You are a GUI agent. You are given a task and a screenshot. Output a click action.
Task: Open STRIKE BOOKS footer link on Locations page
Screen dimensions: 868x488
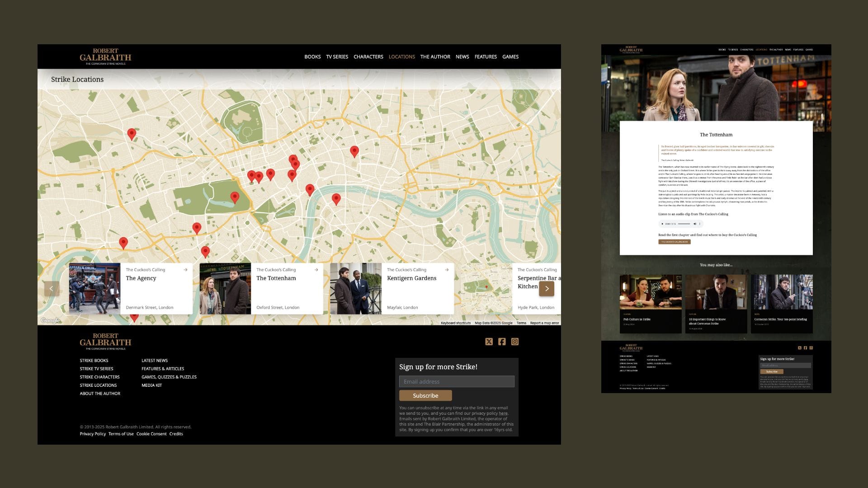(94, 361)
